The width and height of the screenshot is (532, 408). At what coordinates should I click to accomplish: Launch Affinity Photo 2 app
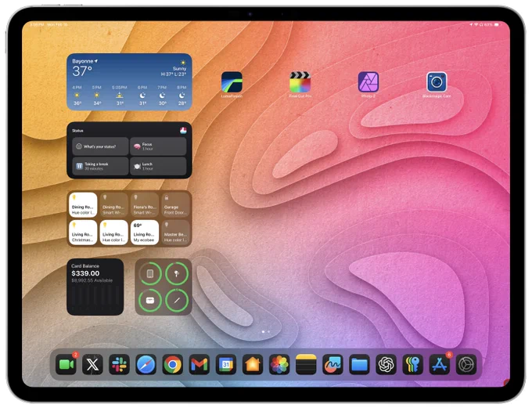point(368,82)
